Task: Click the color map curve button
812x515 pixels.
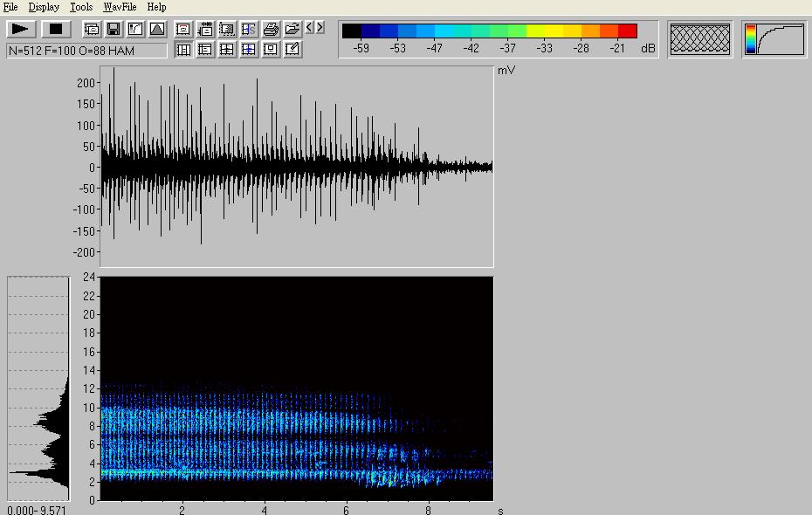Action: pyautogui.click(x=774, y=39)
